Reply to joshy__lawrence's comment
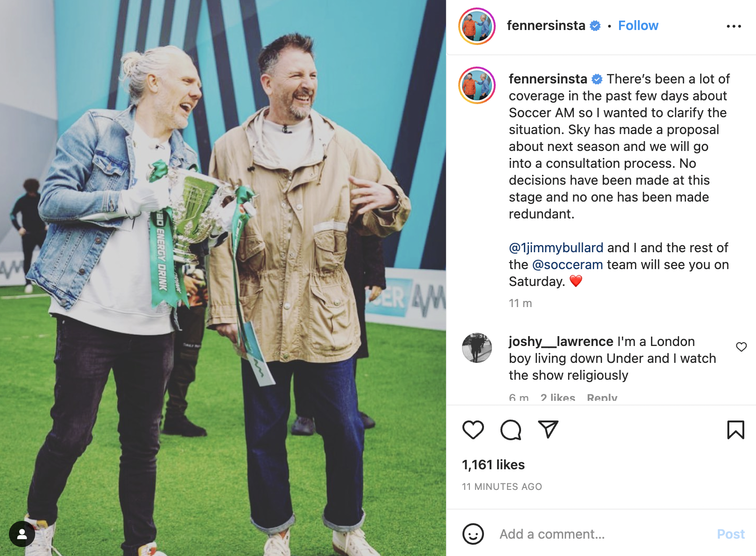Image resolution: width=756 pixels, height=556 pixels. 602,398
